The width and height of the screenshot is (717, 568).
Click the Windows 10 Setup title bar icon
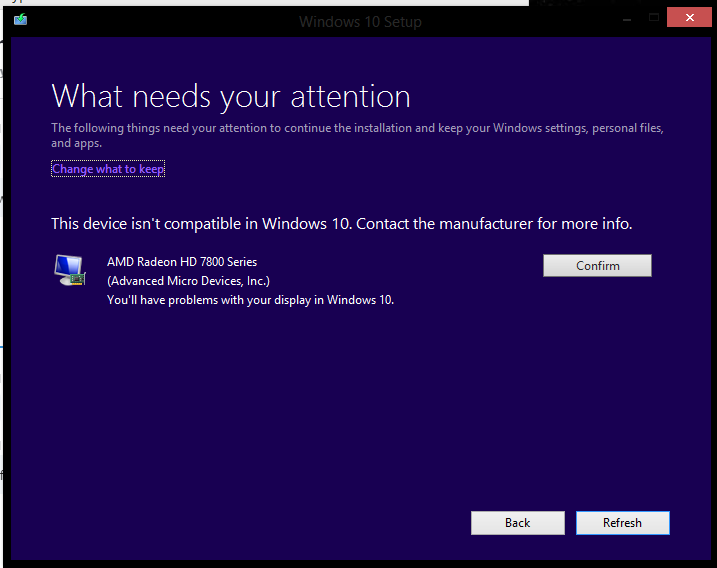[x=20, y=19]
